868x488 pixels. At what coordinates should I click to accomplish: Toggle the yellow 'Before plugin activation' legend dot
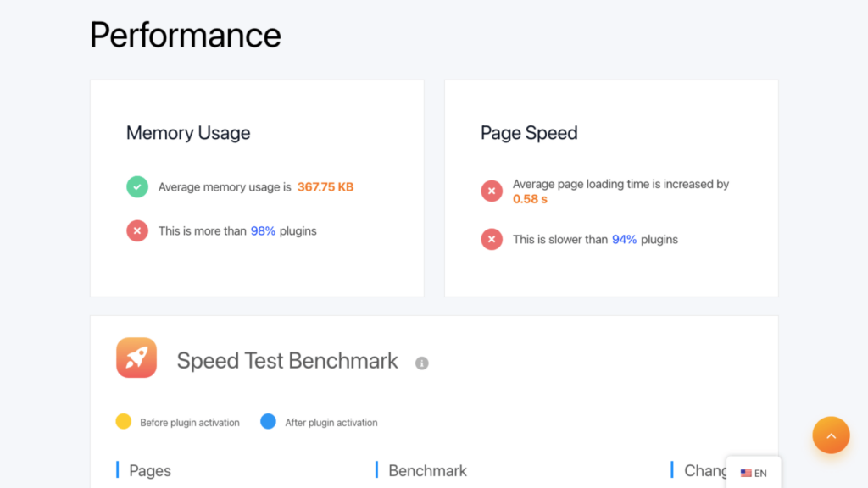click(x=124, y=422)
